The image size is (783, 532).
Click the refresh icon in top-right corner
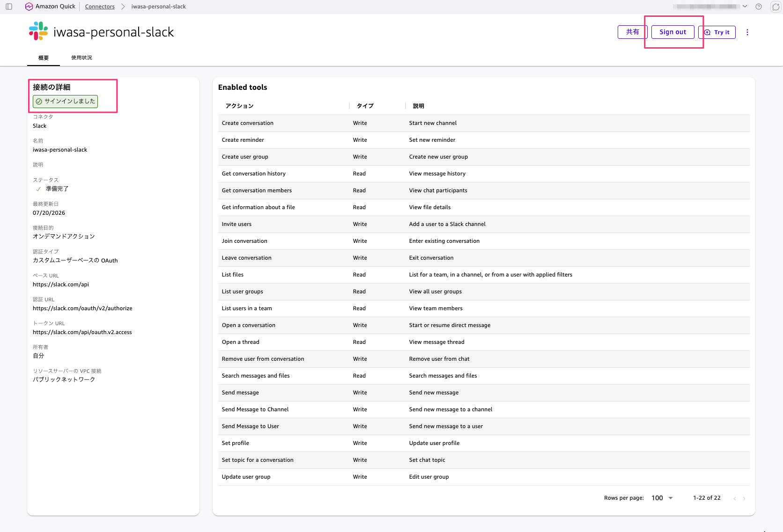pyautogui.click(x=776, y=7)
